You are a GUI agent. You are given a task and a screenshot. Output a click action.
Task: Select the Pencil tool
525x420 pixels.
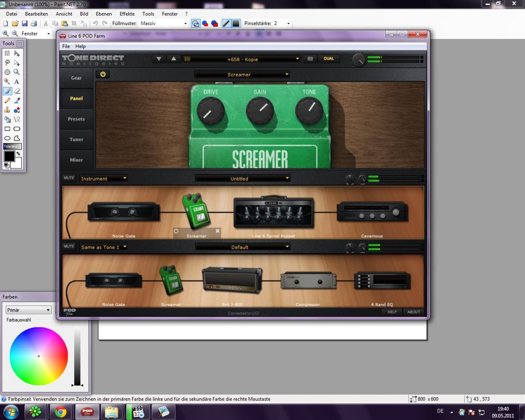tap(7, 101)
